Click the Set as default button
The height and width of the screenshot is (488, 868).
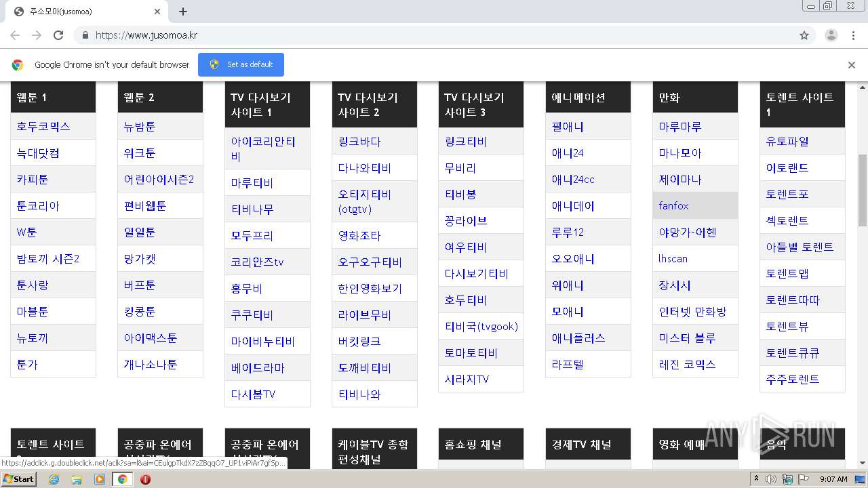[241, 64]
